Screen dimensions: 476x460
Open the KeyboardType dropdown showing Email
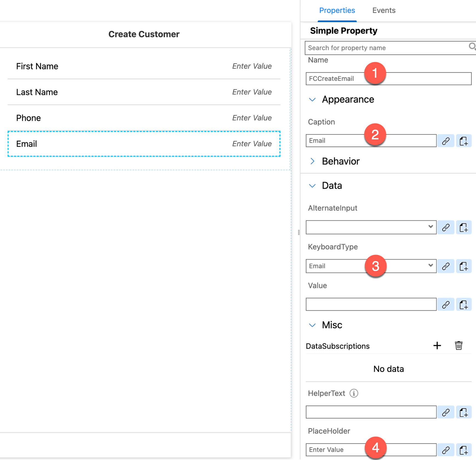[x=371, y=266]
